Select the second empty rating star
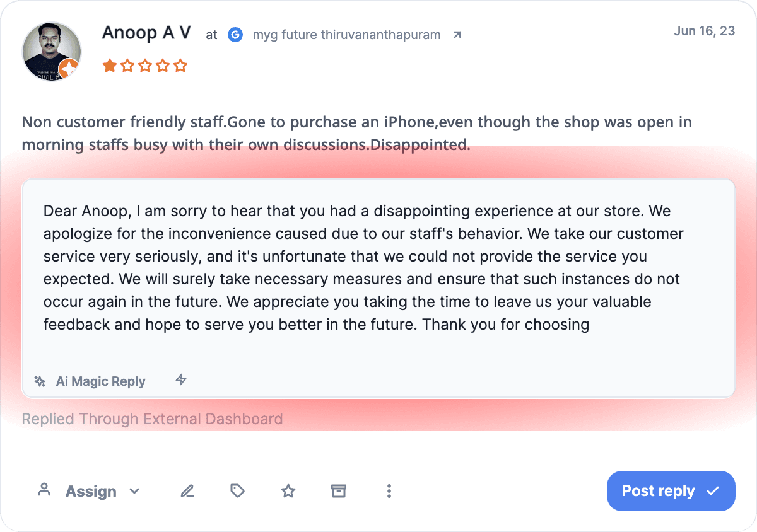The image size is (757, 532). (x=127, y=65)
